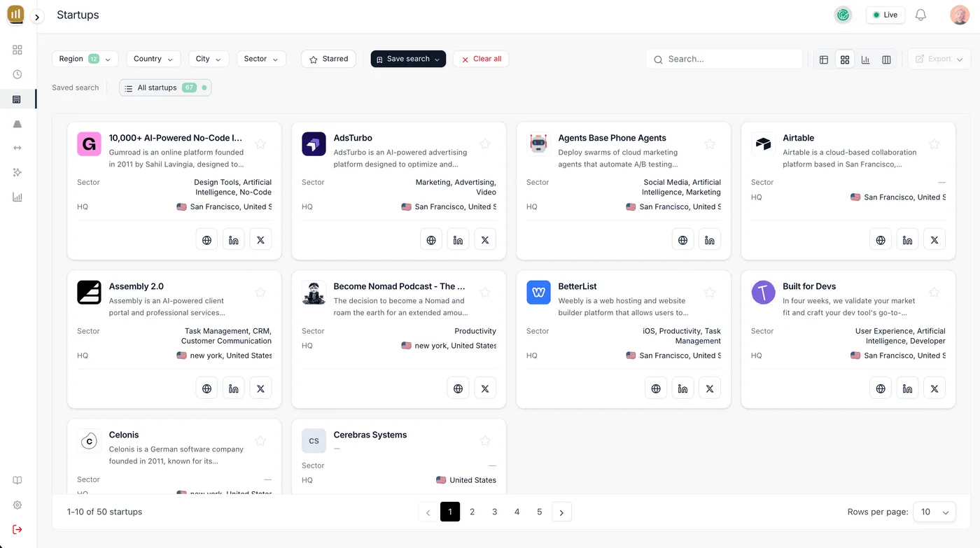Click the dashboard grid icon in sidebar
Viewport: 980px width, 548px height.
coord(17,50)
